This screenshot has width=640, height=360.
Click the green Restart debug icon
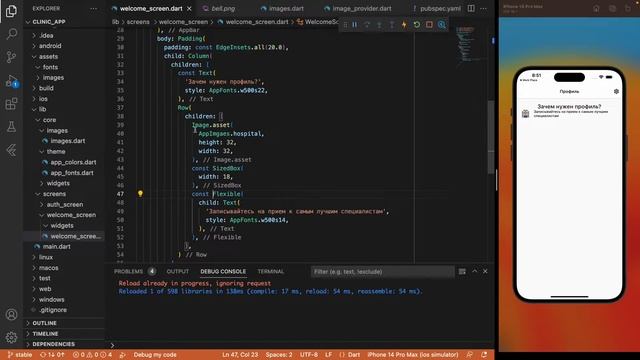tap(417, 25)
